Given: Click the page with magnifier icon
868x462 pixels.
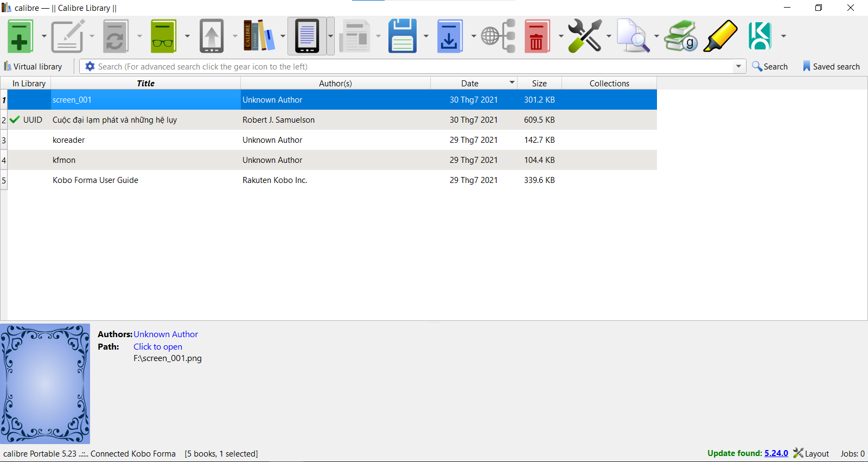Looking at the screenshot, I should coord(633,36).
